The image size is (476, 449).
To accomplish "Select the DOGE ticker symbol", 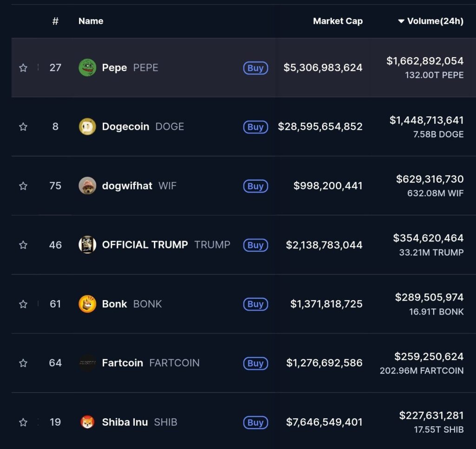I will pyautogui.click(x=170, y=127).
